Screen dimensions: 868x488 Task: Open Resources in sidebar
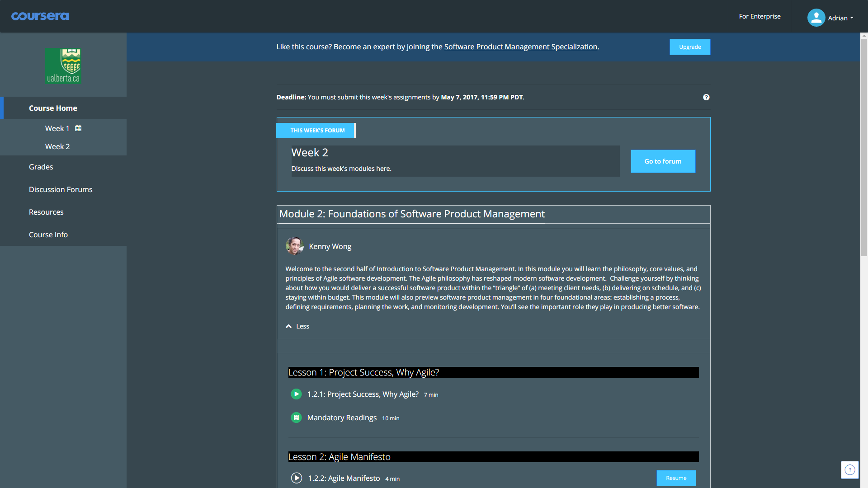(46, 212)
